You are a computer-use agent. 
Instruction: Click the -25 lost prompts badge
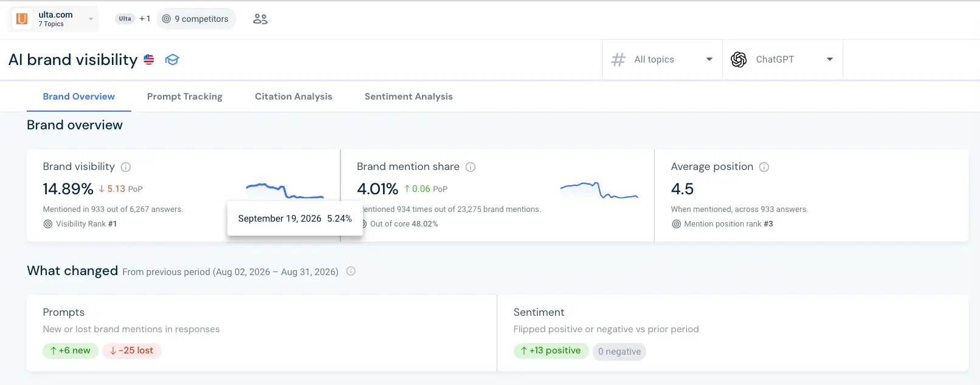coord(132,351)
